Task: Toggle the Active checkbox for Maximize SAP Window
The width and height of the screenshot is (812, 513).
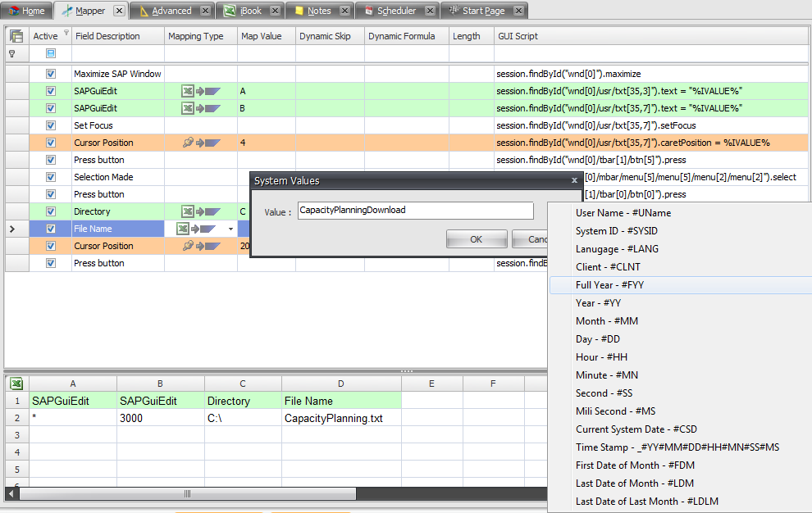Action: 51,73
